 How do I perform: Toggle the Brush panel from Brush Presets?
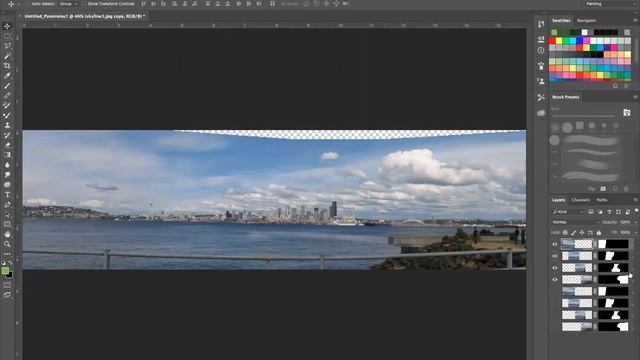tap(627, 113)
